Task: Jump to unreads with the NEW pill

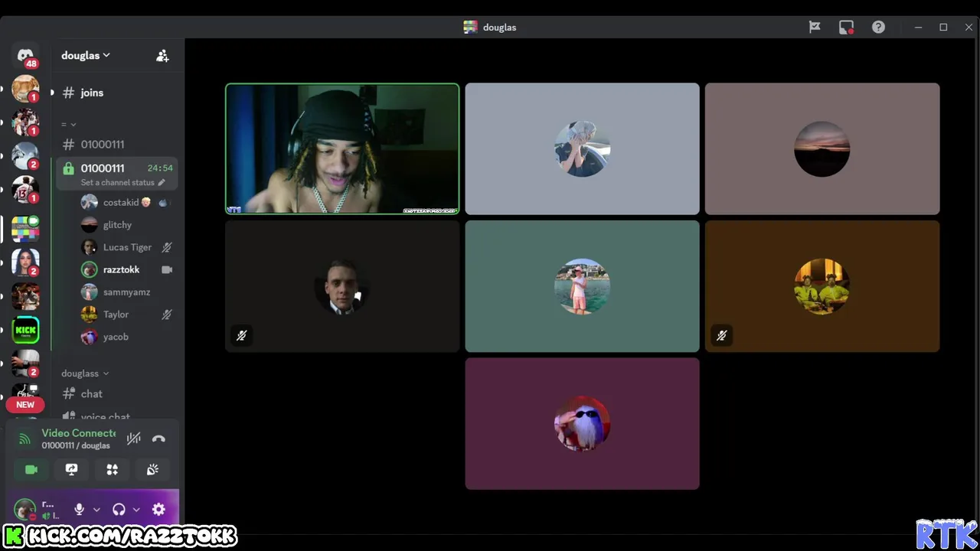Action: (x=25, y=405)
